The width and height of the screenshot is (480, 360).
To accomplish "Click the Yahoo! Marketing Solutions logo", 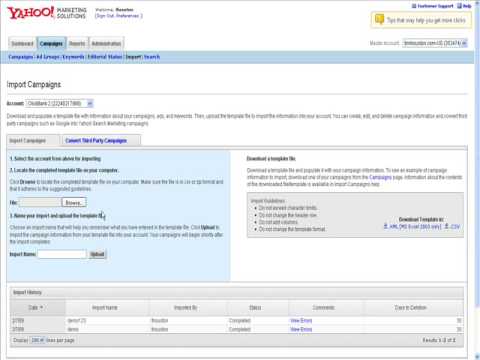I will click(47, 13).
